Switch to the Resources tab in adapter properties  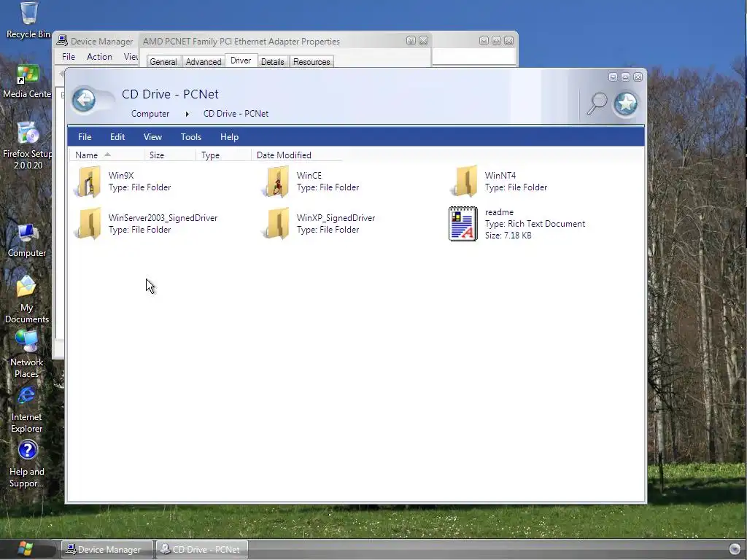(x=311, y=62)
